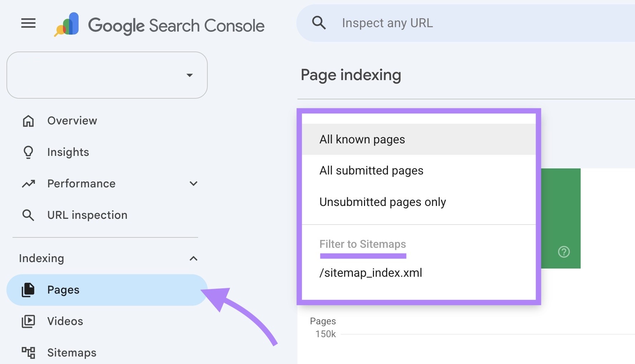This screenshot has height=364, width=635.
Task: Click the Performance trend arrow icon
Action: 28,183
